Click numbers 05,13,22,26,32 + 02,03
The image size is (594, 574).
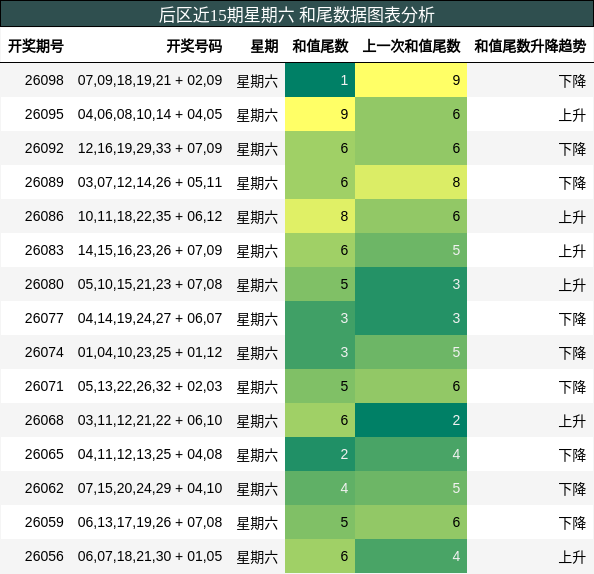pyautogui.click(x=150, y=386)
